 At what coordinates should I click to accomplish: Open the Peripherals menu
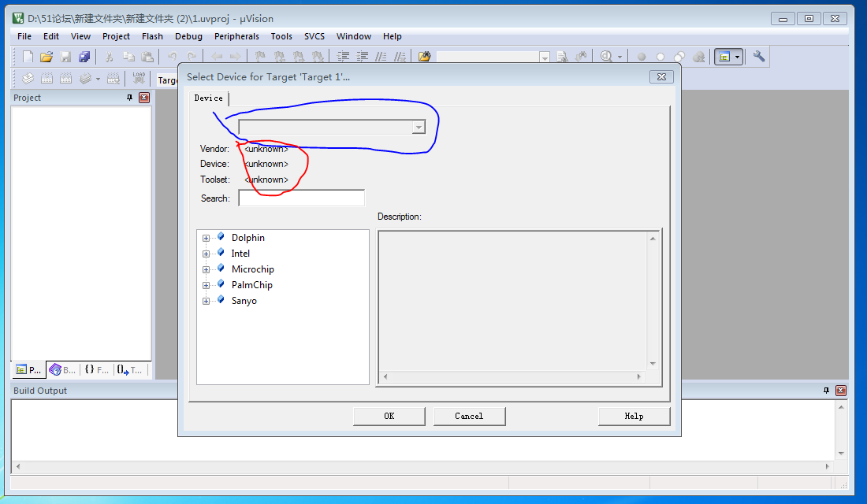click(236, 36)
